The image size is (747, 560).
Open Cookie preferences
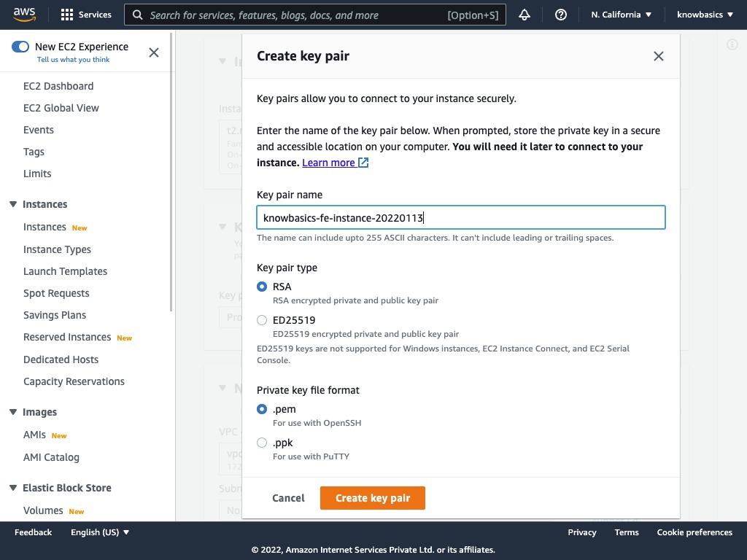coord(694,532)
